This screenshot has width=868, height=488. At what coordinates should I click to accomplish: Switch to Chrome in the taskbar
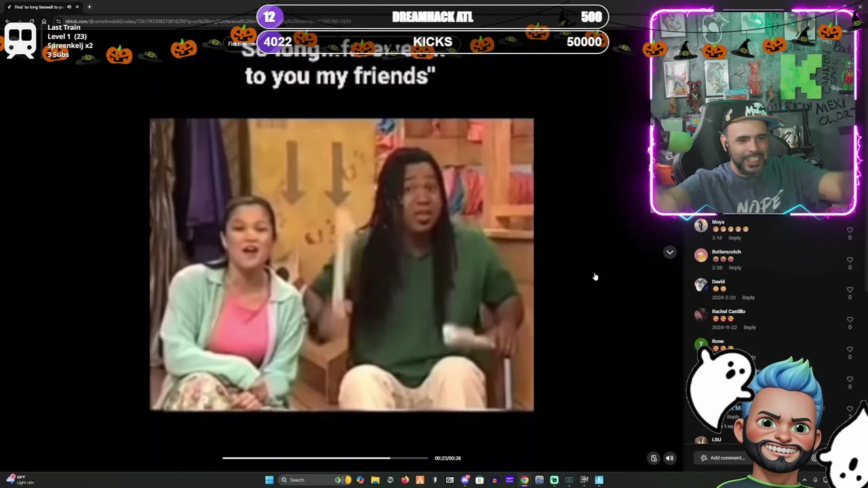[524, 480]
